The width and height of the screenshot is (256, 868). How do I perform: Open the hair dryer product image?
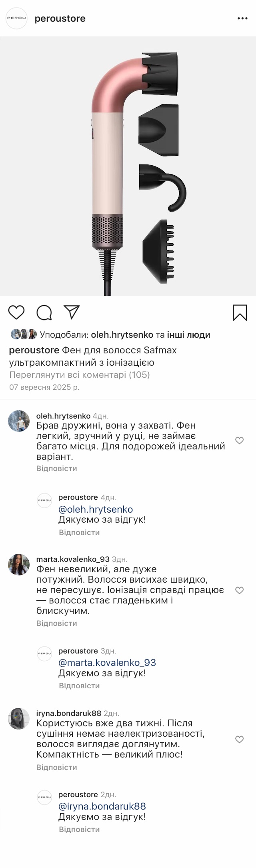pos(128,166)
